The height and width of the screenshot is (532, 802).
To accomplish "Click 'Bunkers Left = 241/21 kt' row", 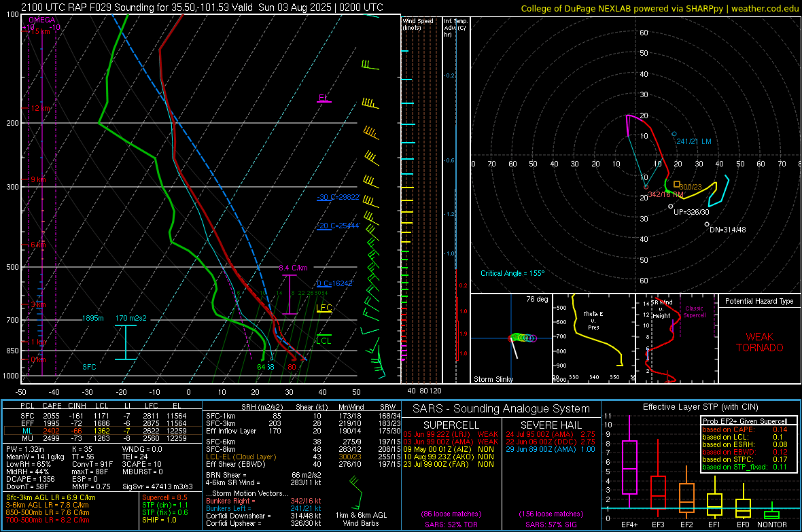I will 264,508.
